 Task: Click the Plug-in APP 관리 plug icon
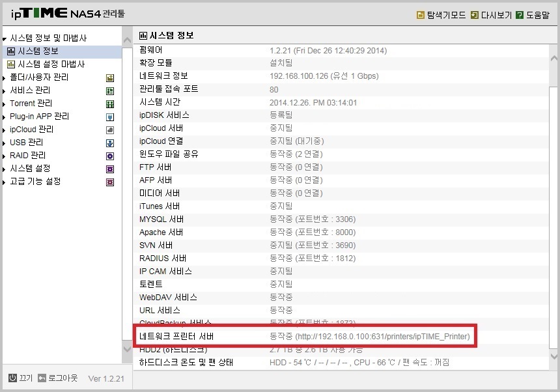[x=110, y=117]
